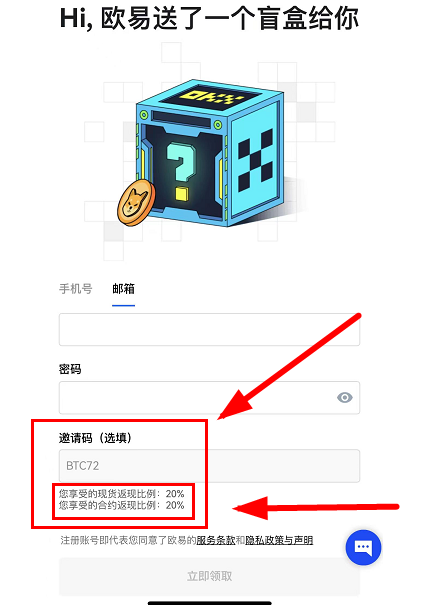The width and height of the screenshot is (432, 605).
Task: Tap the heading Hi, 欧易送了一个盲盒给你
Action: click(209, 18)
